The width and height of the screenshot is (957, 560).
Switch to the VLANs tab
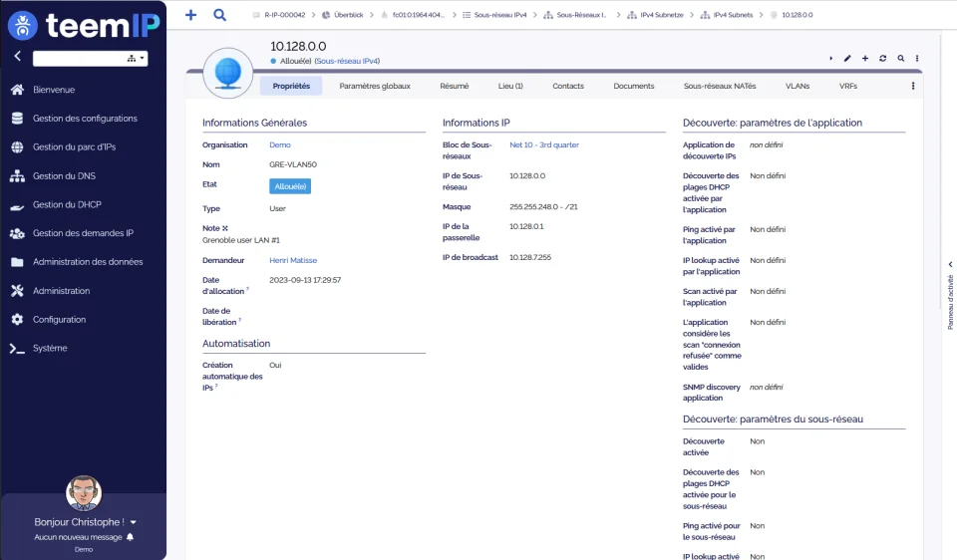click(x=797, y=86)
